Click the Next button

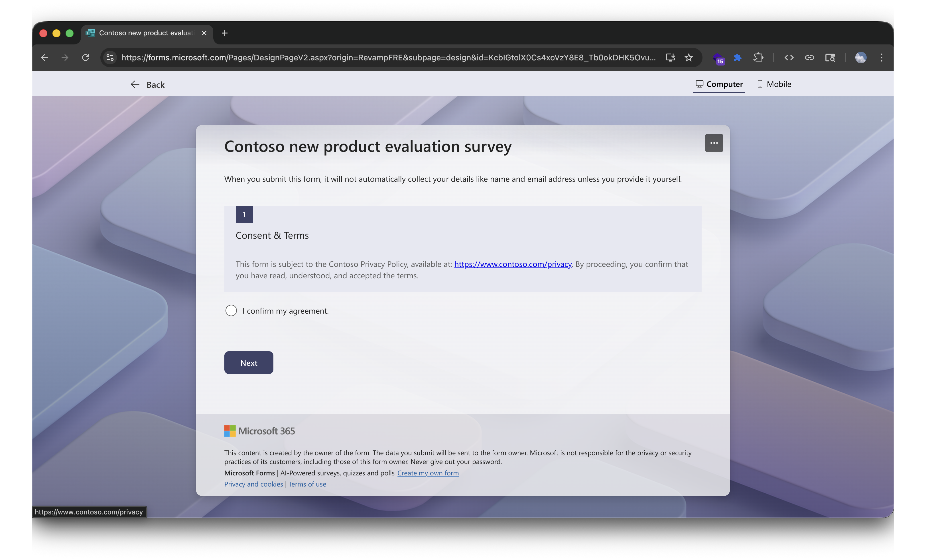coord(248,362)
